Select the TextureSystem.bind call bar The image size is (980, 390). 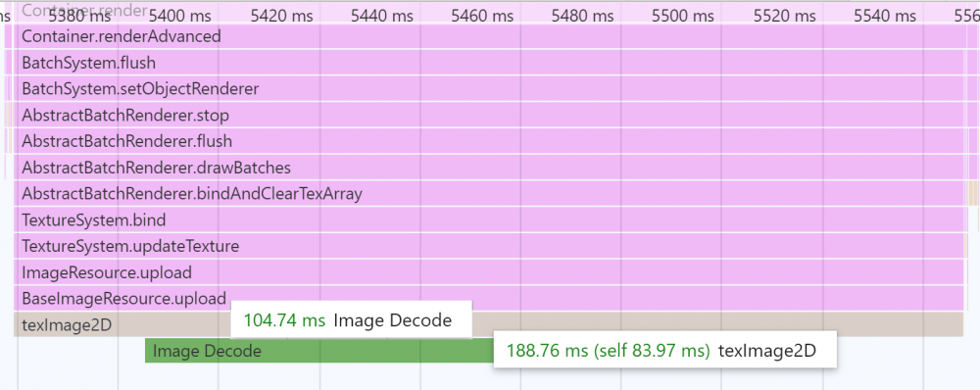489,220
